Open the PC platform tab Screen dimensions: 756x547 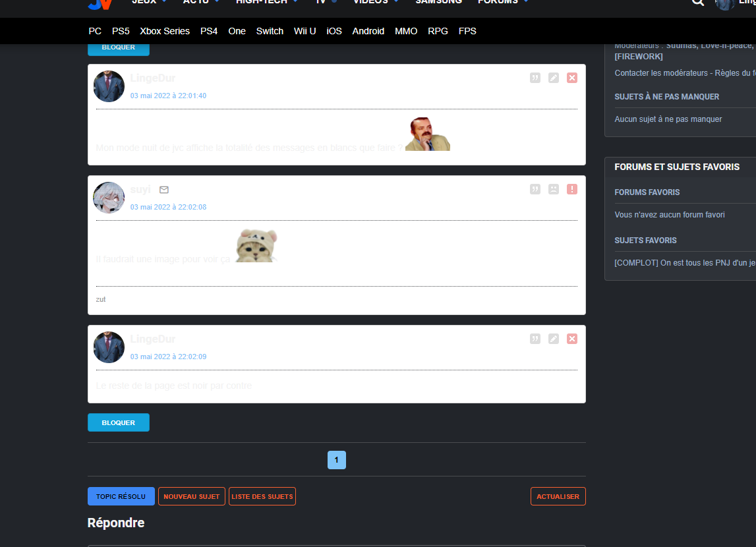[x=95, y=31]
